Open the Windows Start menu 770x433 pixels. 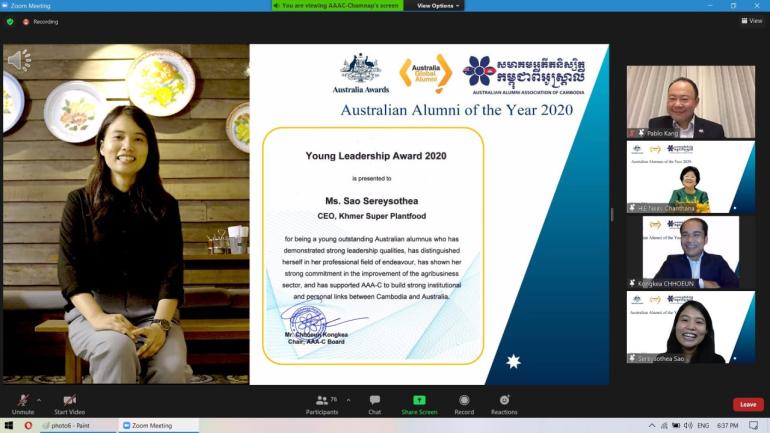click(8, 425)
